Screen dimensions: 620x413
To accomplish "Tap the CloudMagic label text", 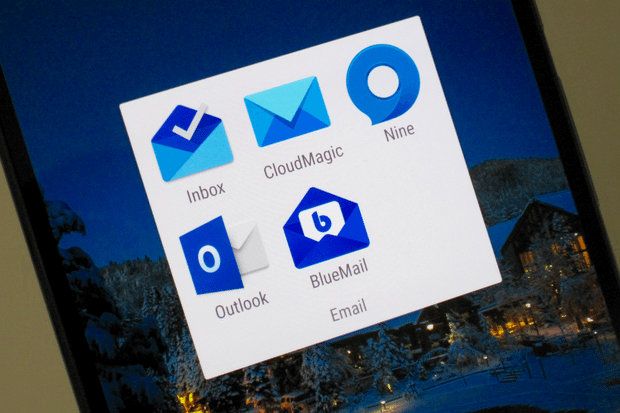I will coord(304,162).
